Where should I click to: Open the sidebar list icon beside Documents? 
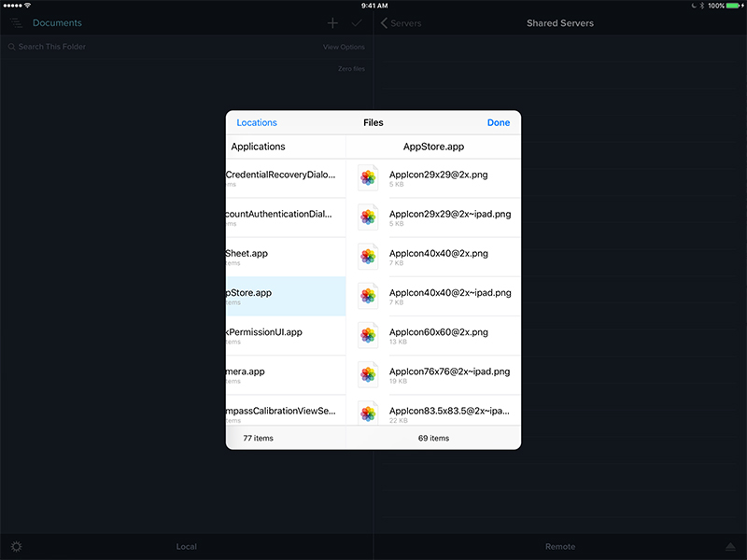coord(16,22)
